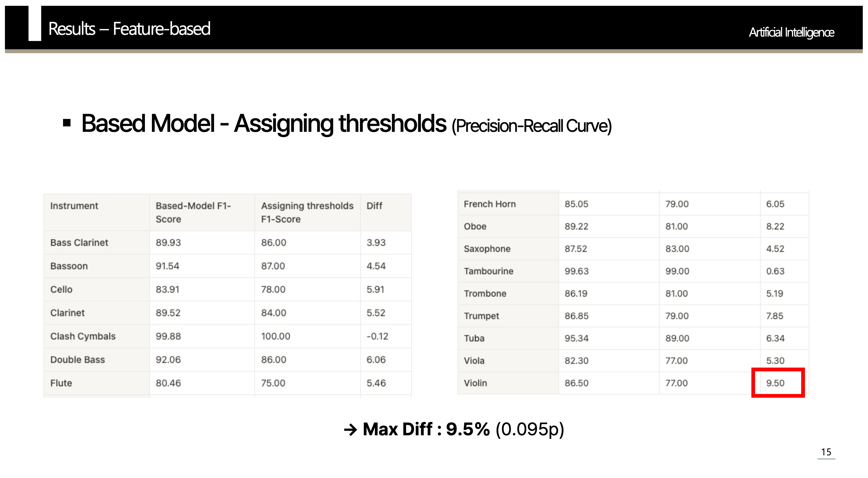
Task: Click the red-boxed 9.50 Violin diff value
Action: coord(775,383)
